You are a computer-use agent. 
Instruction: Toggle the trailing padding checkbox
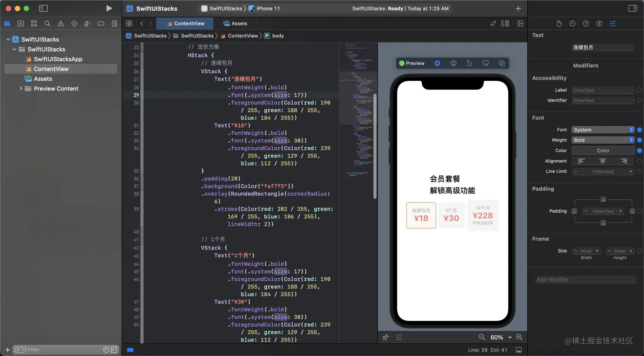coord(632,211)
